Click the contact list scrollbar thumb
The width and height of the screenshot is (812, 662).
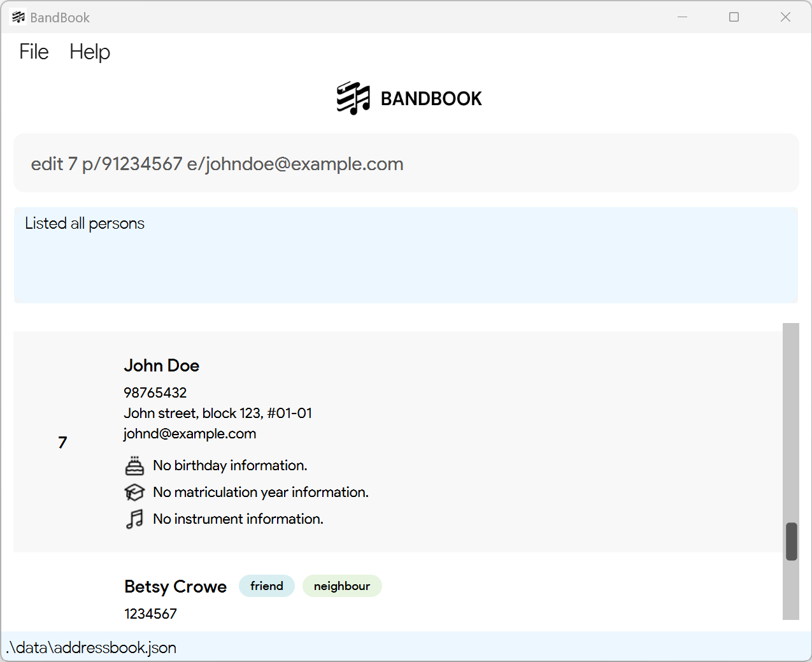[792, 542]
